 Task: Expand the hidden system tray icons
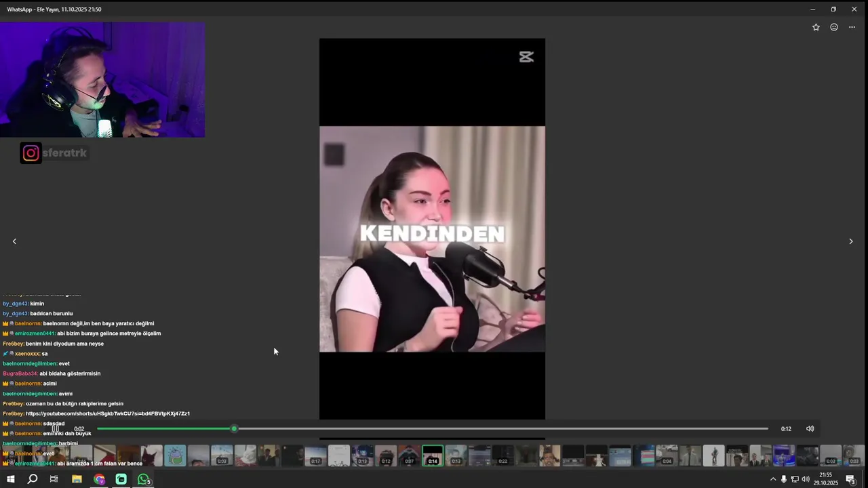pos(772,479)
